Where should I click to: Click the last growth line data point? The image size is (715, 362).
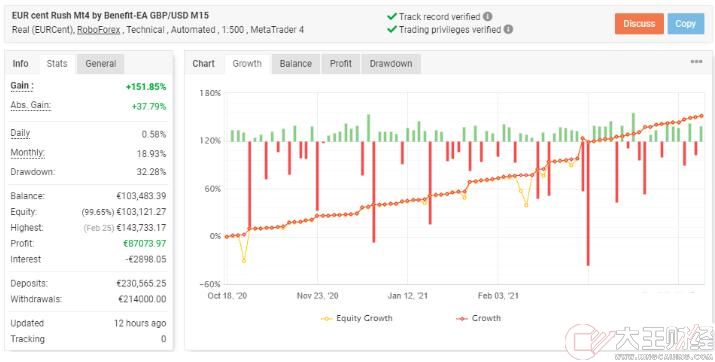point(701,116)
